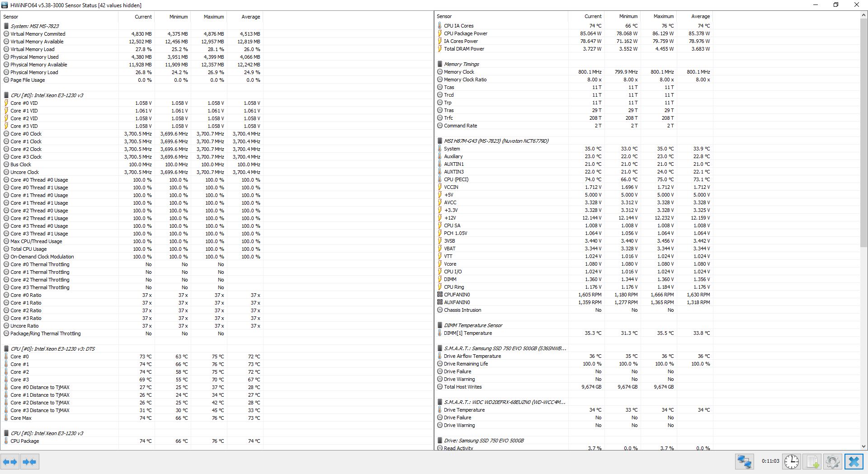Select Uncore Clock row
This screenshot has width=868, height=474.
132,172
